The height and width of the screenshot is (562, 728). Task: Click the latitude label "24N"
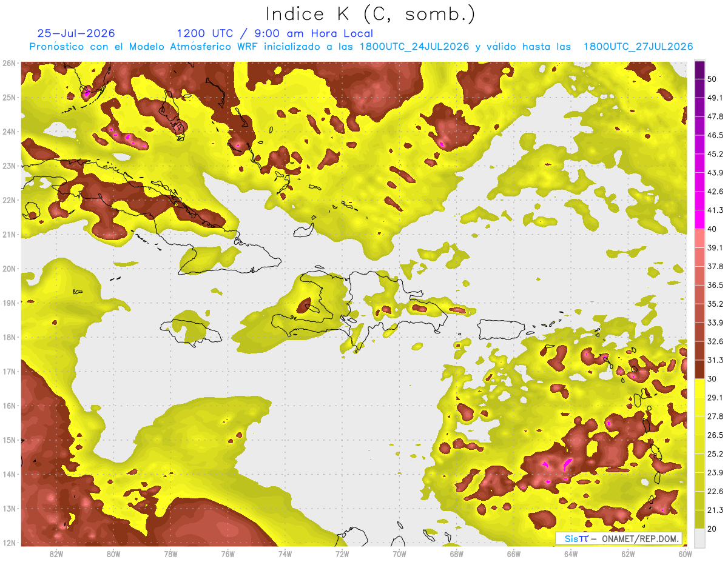tap(9, 132)
